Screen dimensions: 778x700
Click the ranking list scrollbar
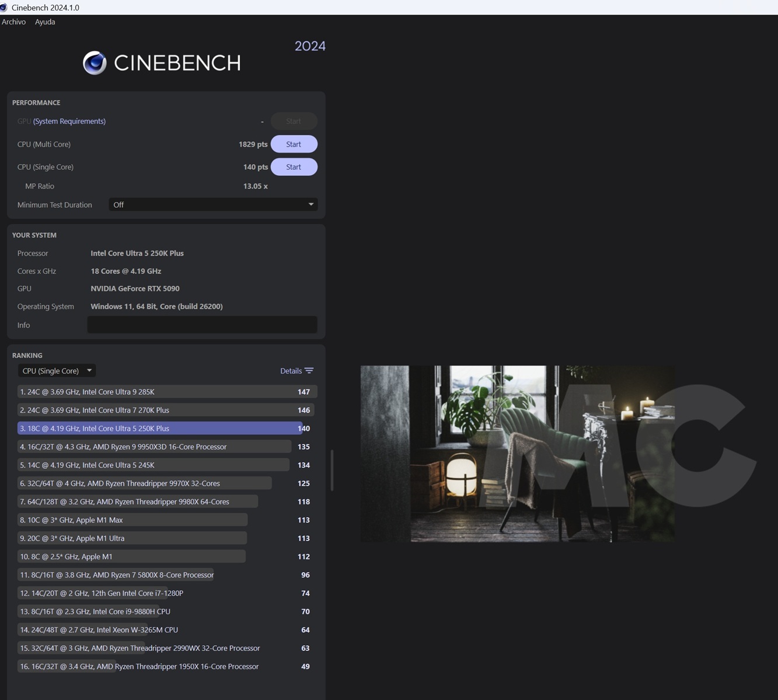click(x=332, y=470)
